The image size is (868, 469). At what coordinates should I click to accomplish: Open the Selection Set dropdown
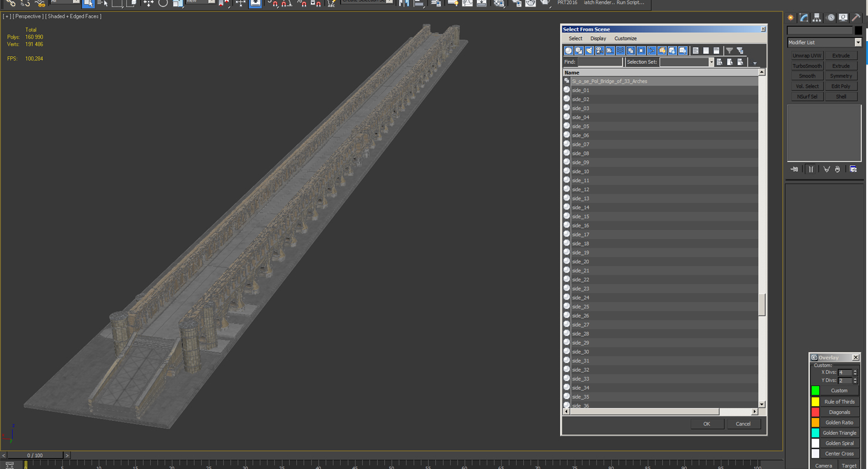[711, 62]
